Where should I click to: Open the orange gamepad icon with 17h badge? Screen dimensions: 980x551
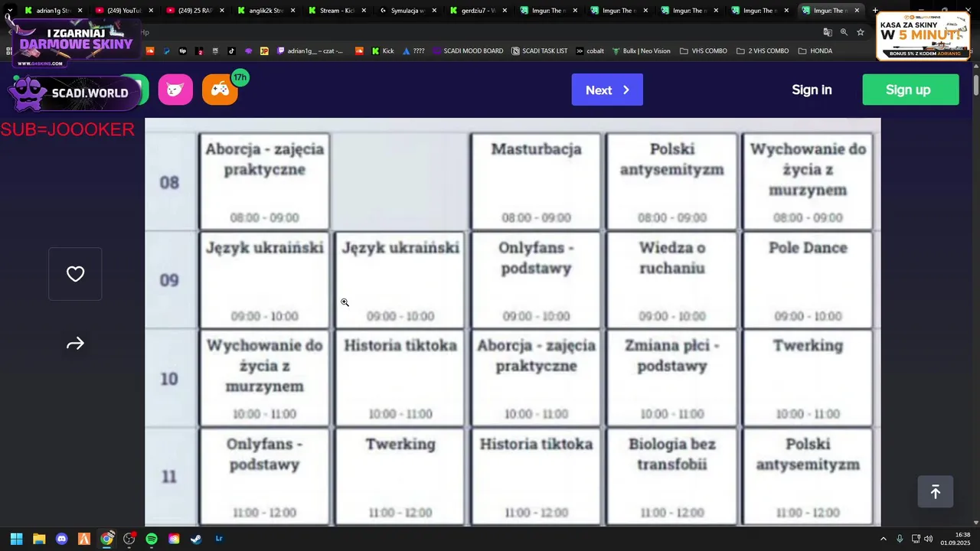click(x=220, y=90)
